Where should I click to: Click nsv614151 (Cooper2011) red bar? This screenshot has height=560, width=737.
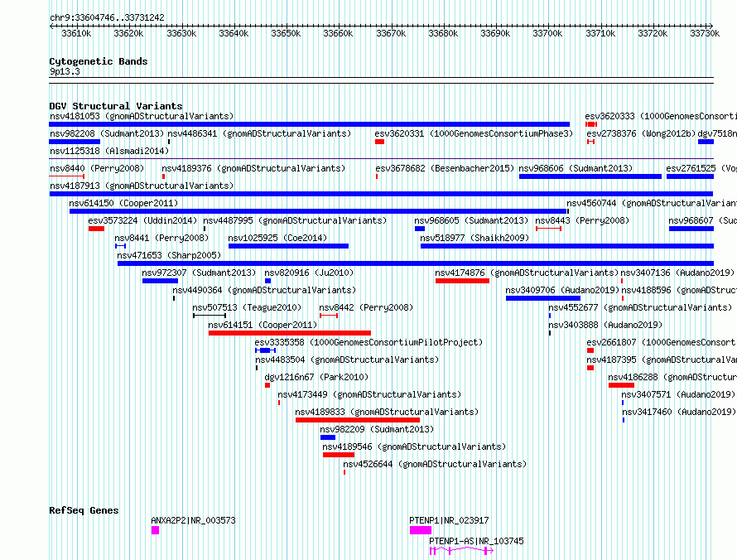[x=290, y=333]
